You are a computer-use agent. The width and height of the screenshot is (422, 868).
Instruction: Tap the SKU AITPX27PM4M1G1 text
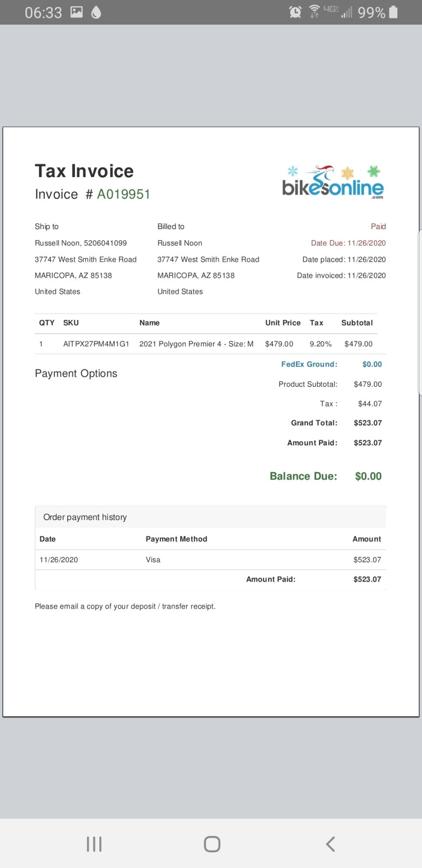pyautogui.click(x=96, y=344)
